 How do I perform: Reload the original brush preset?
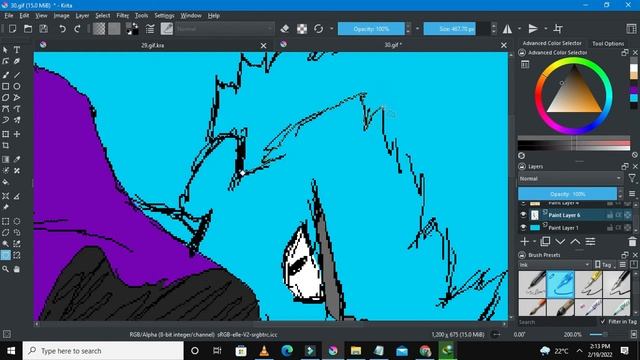[x=319, y=29]
